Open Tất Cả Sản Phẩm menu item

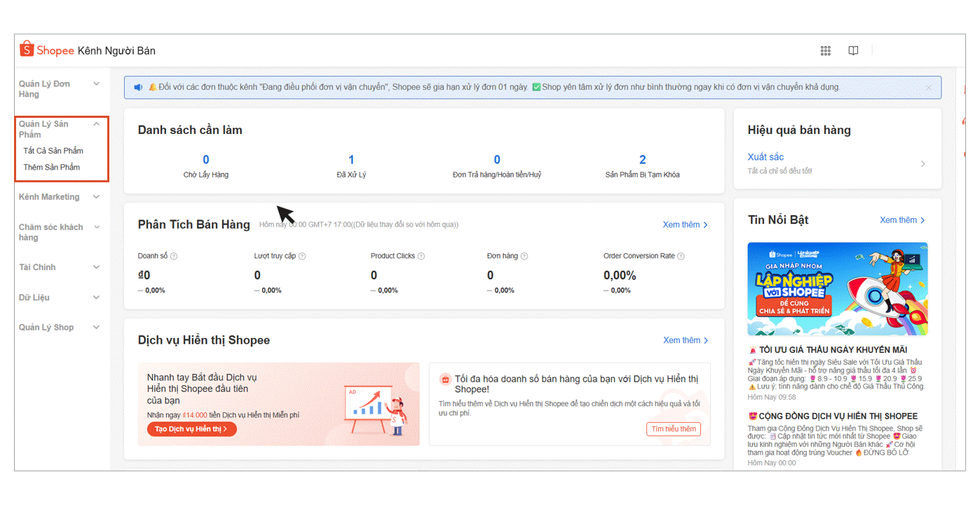coord(53,151)
